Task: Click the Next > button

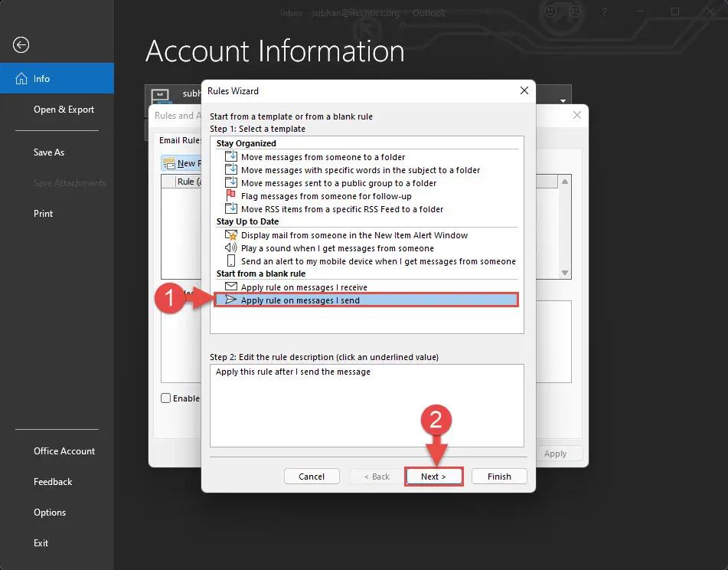Action: pos(433,477)
